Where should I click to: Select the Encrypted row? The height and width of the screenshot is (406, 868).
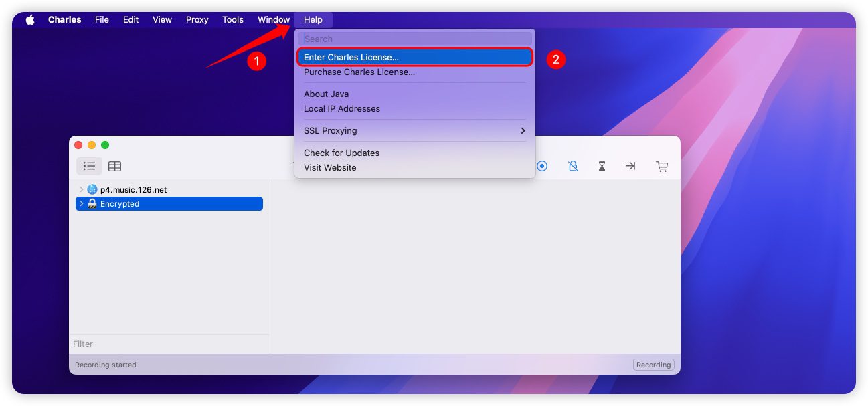coord(169,203)
